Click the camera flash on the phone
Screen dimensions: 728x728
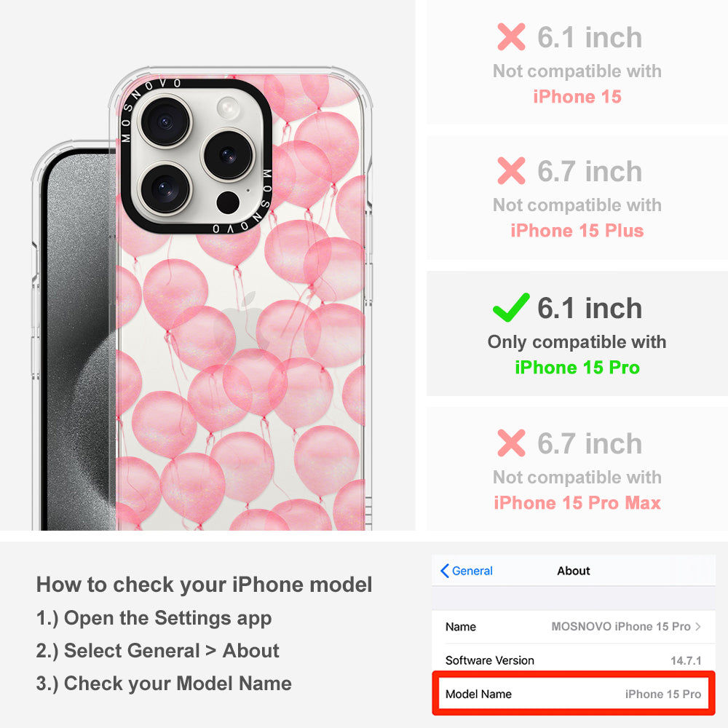pos(229,108)
